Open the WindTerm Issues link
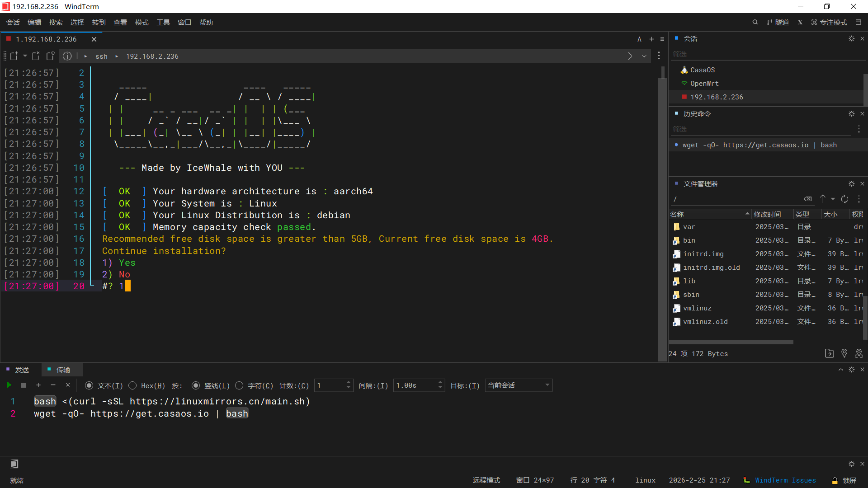868x488 pixels. tap(785, 480)
